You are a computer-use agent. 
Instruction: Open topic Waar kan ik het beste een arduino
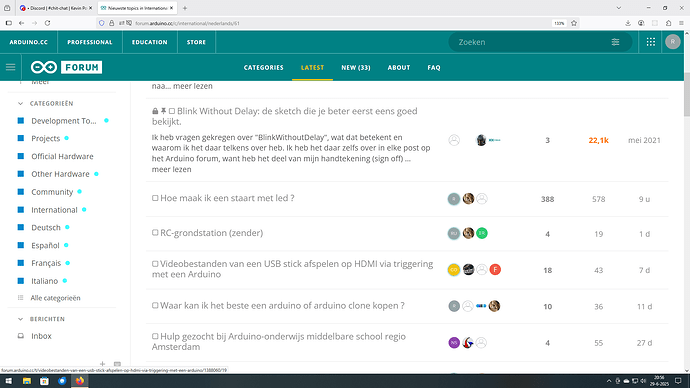tap(282, 305)
